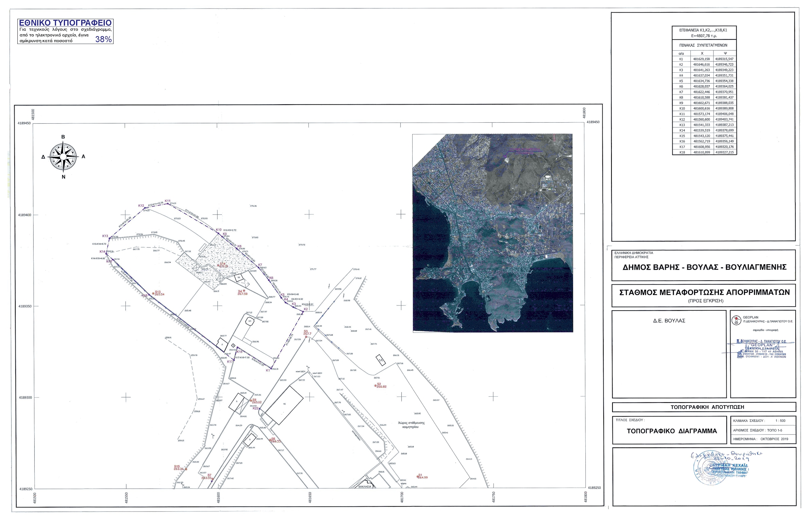
Task: Click the ΠΙΝΑΚΑΣ ΣΥΝΤΕΤΑΓΜΕΝΩΝ table header
Action: pos(703,45)
